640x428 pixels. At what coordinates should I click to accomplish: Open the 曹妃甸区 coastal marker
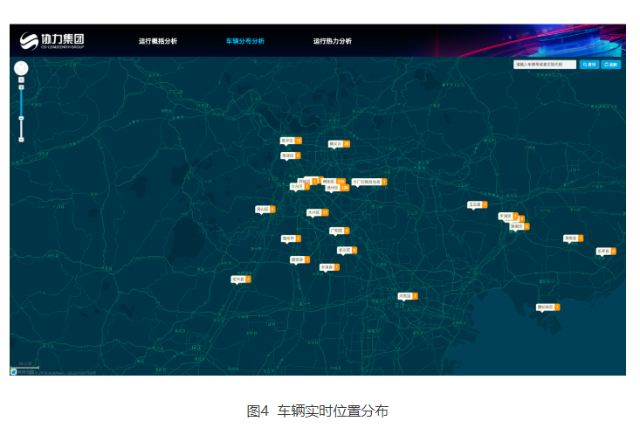click(545, 307)
